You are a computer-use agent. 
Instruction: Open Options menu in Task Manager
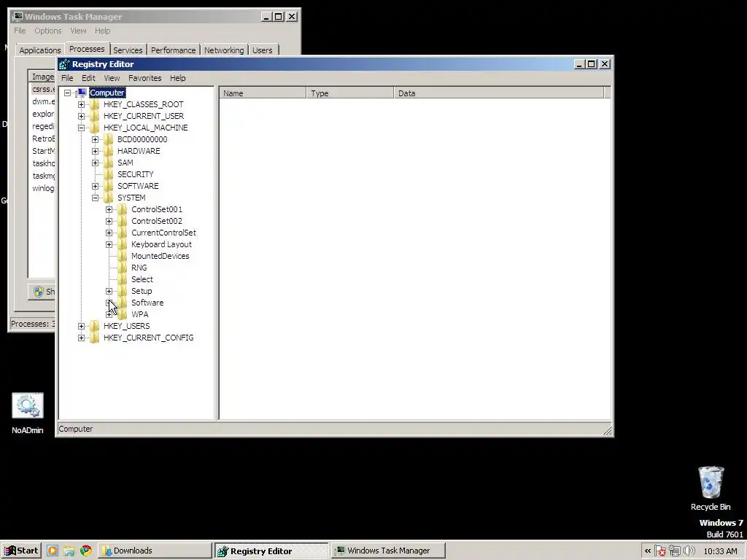[x=47, y=31]
